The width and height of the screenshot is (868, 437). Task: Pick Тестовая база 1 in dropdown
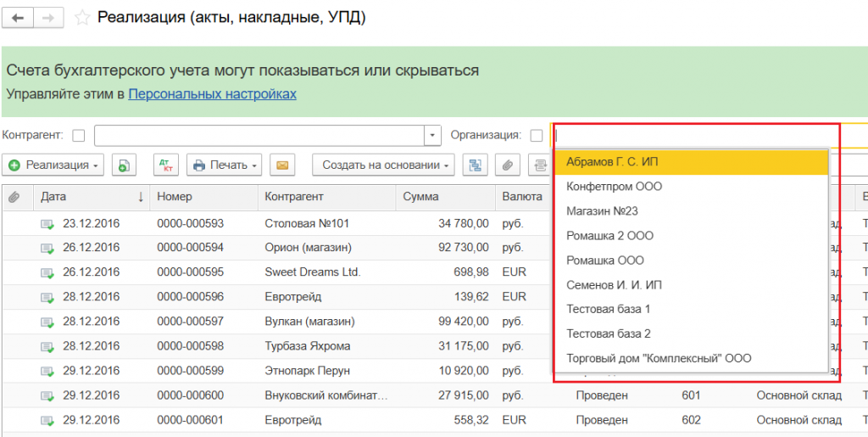coord(692,309)
